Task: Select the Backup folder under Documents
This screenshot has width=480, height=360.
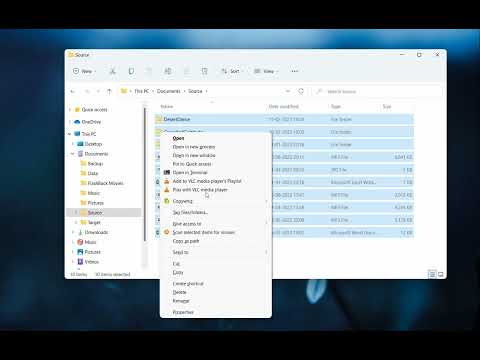Action: [95, 164]
